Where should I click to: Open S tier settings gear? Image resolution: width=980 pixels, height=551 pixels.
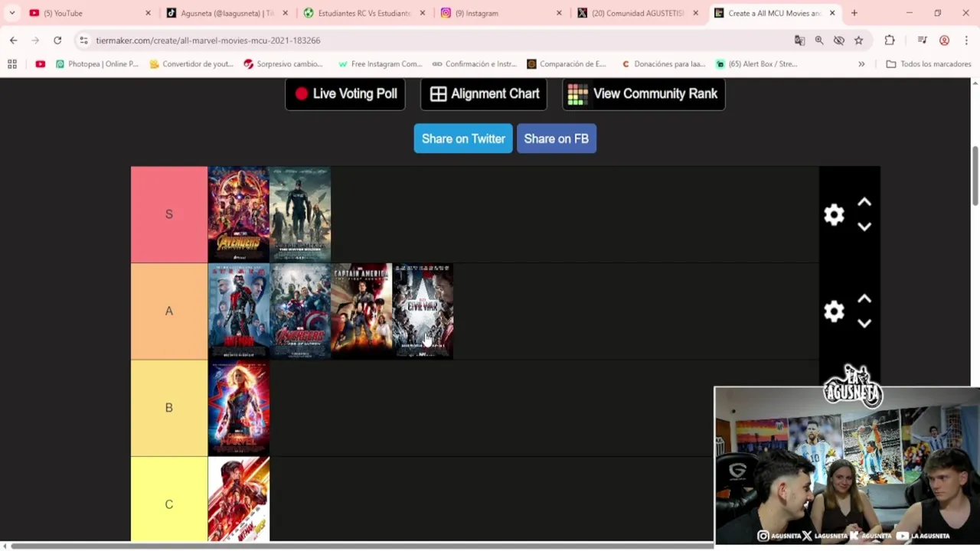(x=834, y=214)
